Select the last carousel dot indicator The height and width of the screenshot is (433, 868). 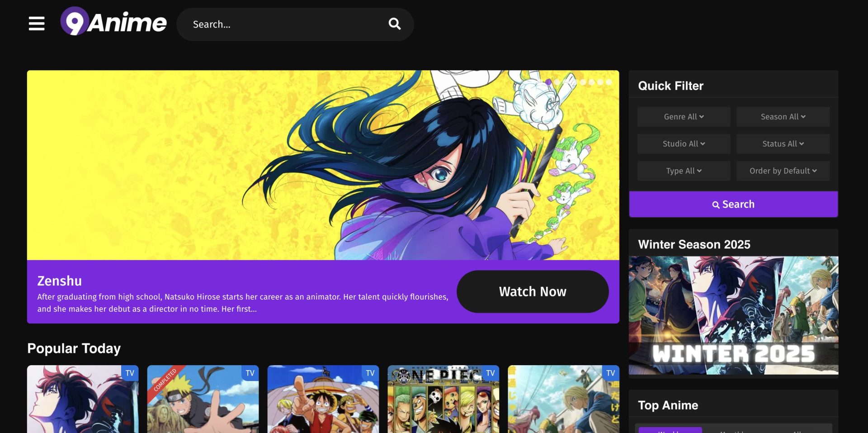coord(608,82)
